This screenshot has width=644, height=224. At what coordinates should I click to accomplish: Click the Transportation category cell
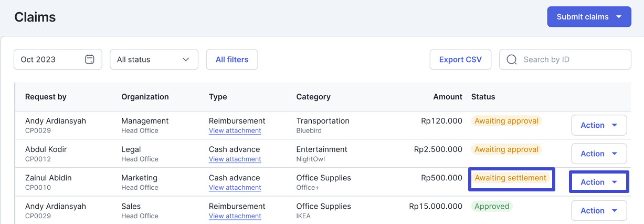pos(323,121)
